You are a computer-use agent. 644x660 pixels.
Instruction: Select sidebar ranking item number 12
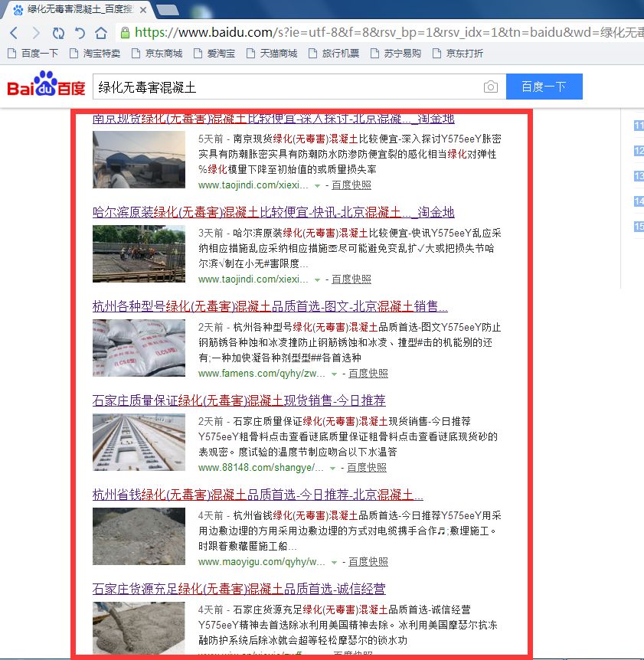point(639,151)
